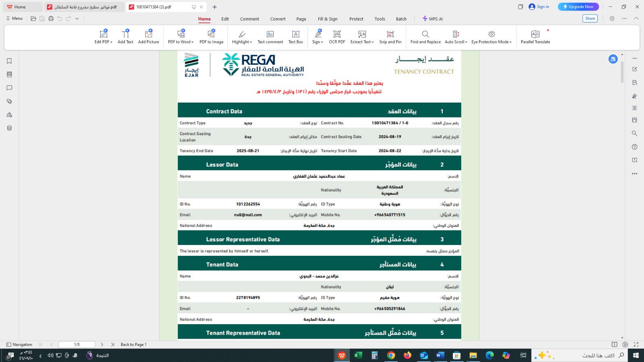Open the Protect ribbon tab

356,19
